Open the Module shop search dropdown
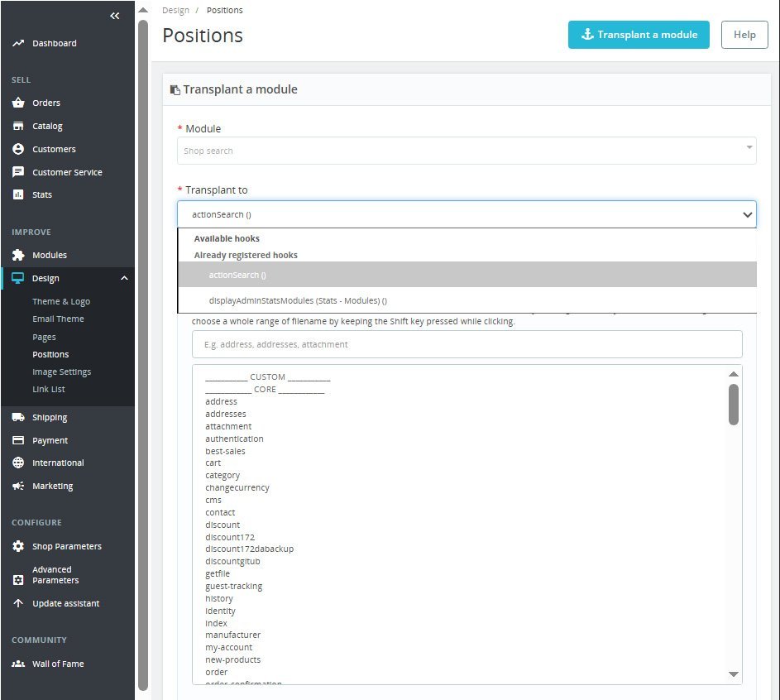 [x=467, y=151]
